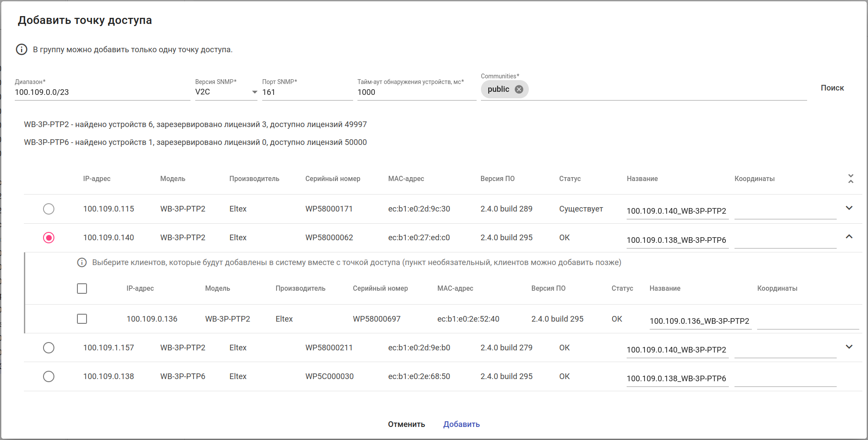
Task: Choose the WB-3P-PTP6 device at 100.109.0.138
Action: pyautogui.click(x=49, y=376)
